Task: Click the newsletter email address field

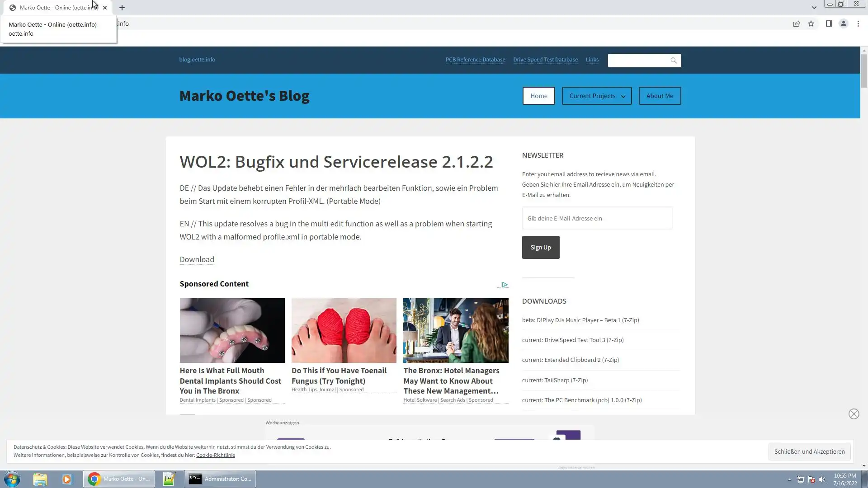Action: point(597,218)
